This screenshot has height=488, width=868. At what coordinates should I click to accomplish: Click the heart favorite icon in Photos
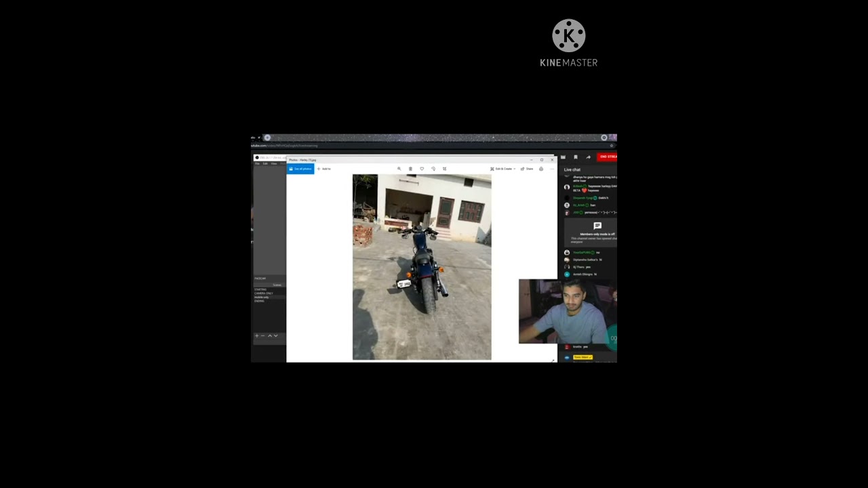[422, 169]
